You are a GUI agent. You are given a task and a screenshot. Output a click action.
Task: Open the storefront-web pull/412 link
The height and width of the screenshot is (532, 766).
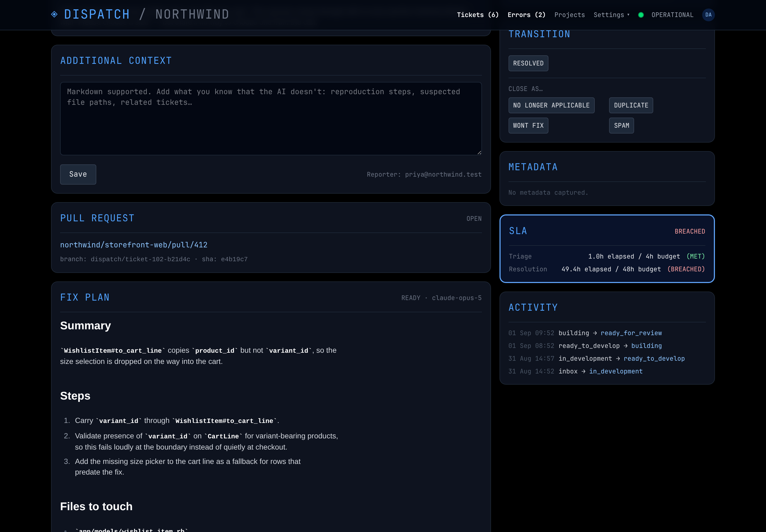coord(134,245)
